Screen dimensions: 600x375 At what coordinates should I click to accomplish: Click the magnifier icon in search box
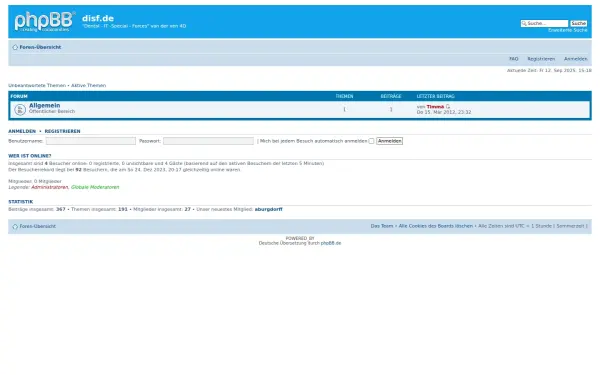[x=524, y=24]
